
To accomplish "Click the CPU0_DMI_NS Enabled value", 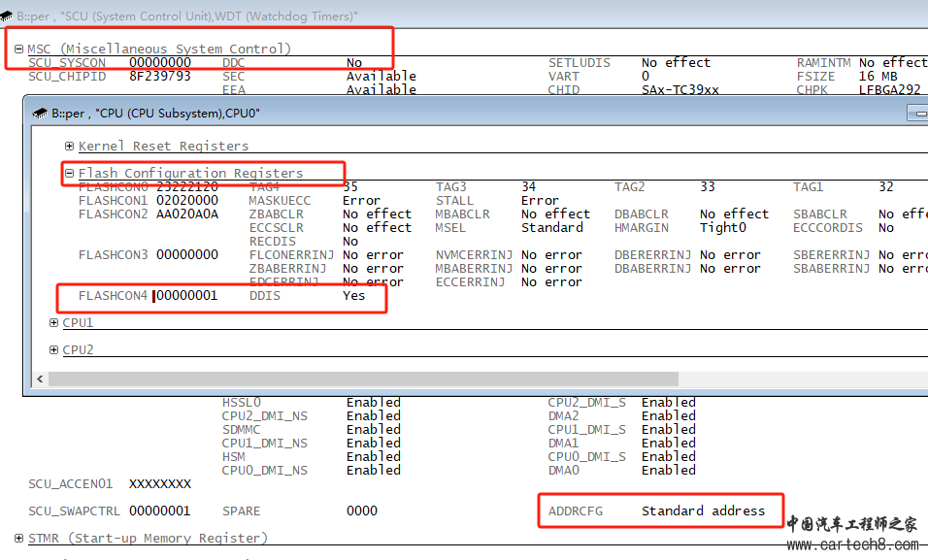I will click(374, 470).
